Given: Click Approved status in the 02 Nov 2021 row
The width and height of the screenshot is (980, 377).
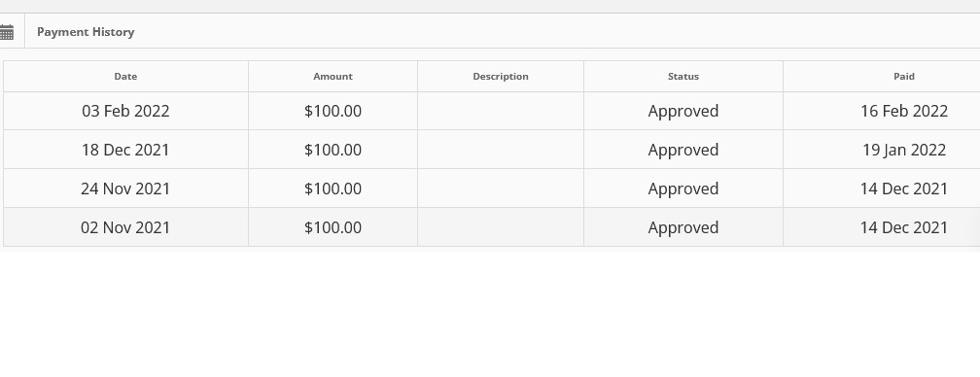Looking at the screenshot, I should click(x=683, y=227).
